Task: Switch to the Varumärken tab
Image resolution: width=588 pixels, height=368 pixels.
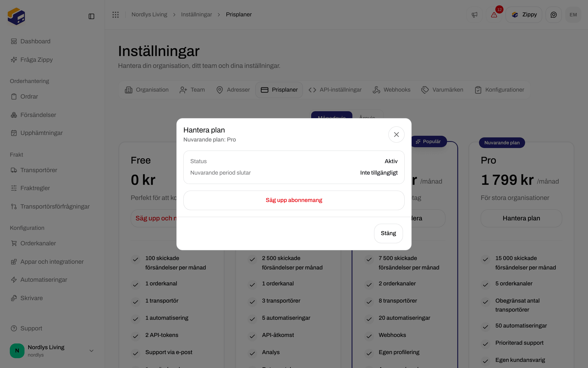Action: tap(442, 90)
